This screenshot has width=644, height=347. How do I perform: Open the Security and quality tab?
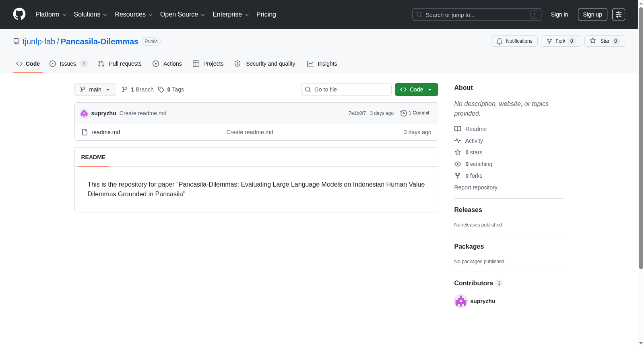click(x=265, y=64)
